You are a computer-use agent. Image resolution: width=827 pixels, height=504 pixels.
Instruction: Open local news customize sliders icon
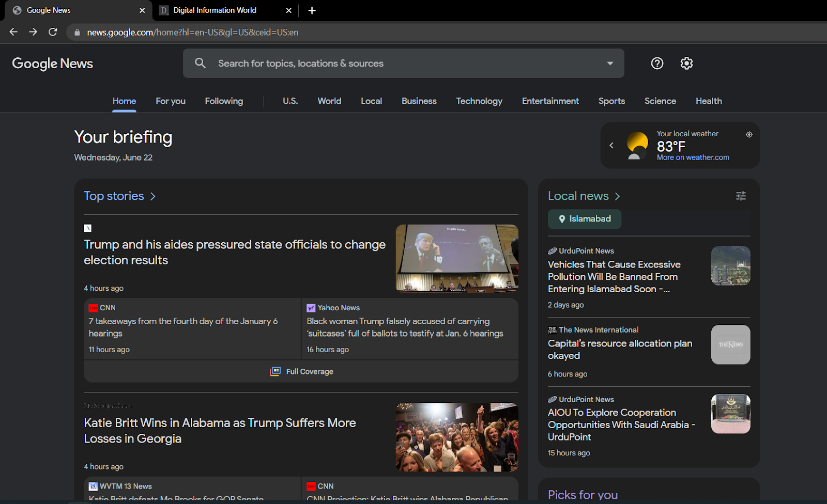[x=741, y=196]
